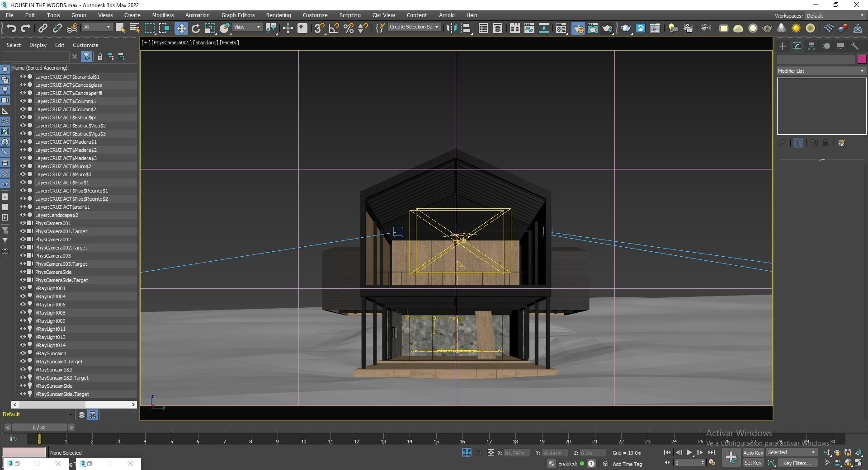
Task: Open the Arnold menu
Action: click(447, 15)
